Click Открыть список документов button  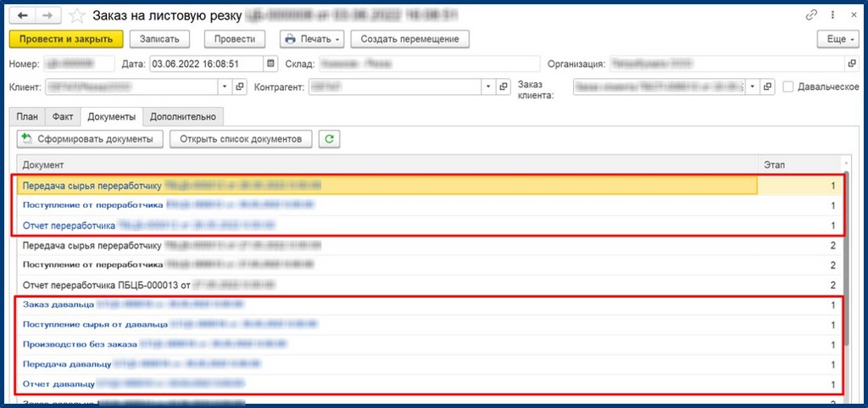[241, 139]
